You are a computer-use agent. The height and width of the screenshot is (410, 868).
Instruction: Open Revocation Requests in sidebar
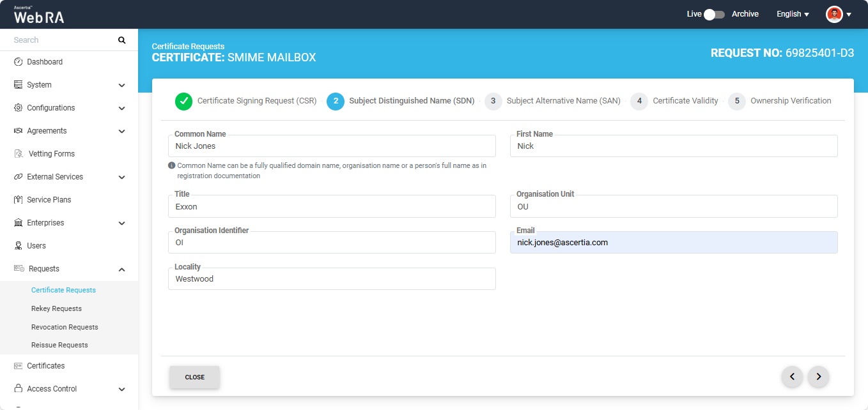pos(65,327)
